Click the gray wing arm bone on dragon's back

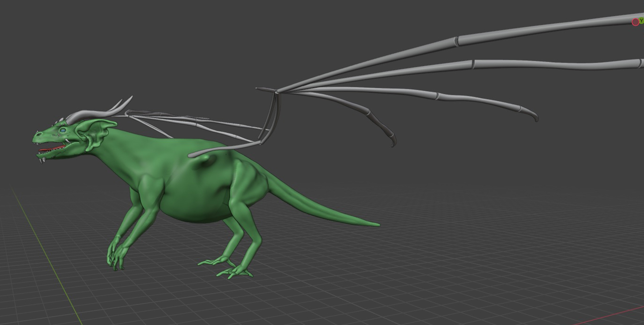(x=224, y=148)
